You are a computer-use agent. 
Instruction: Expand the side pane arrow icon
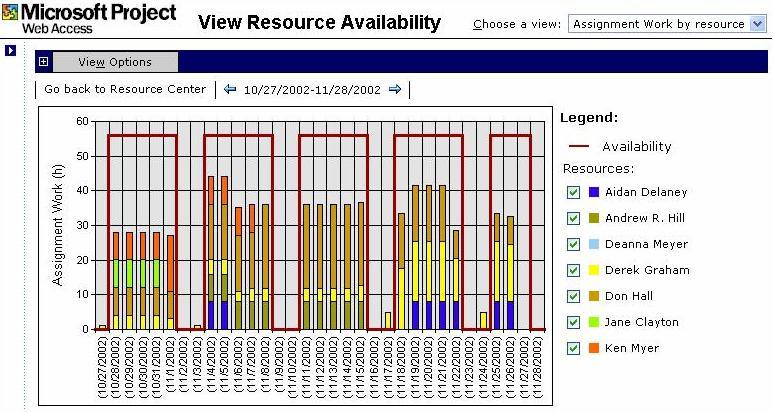10,50
